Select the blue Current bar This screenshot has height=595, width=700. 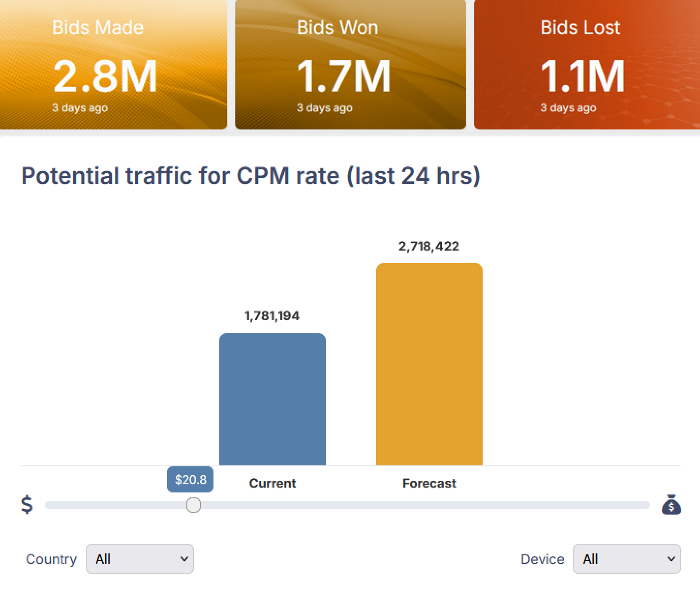pos(273,399)
